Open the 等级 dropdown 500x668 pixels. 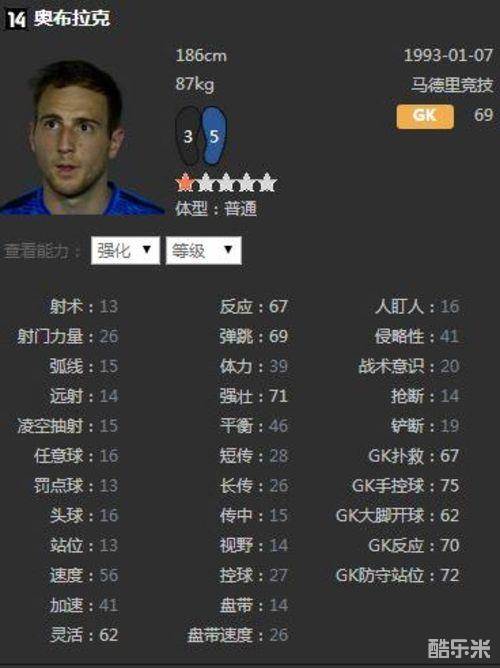tap(204, 250)
